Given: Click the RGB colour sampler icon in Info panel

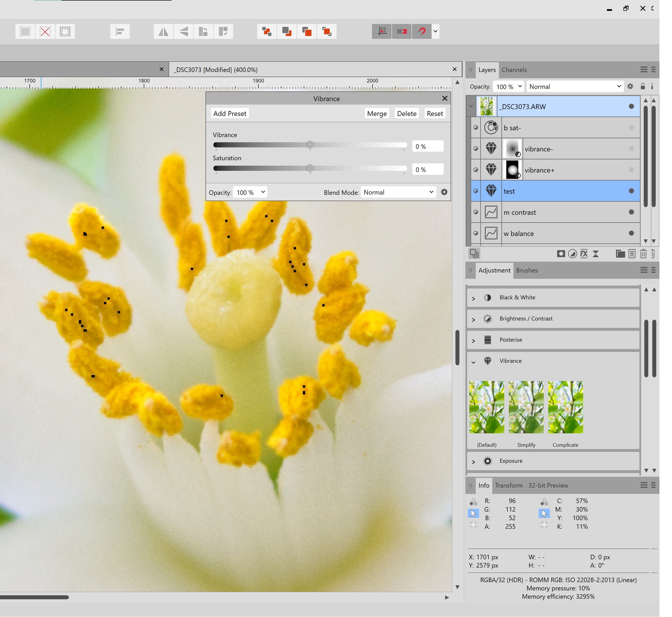Looking at the screenshot, I should (x=473, y=502).
